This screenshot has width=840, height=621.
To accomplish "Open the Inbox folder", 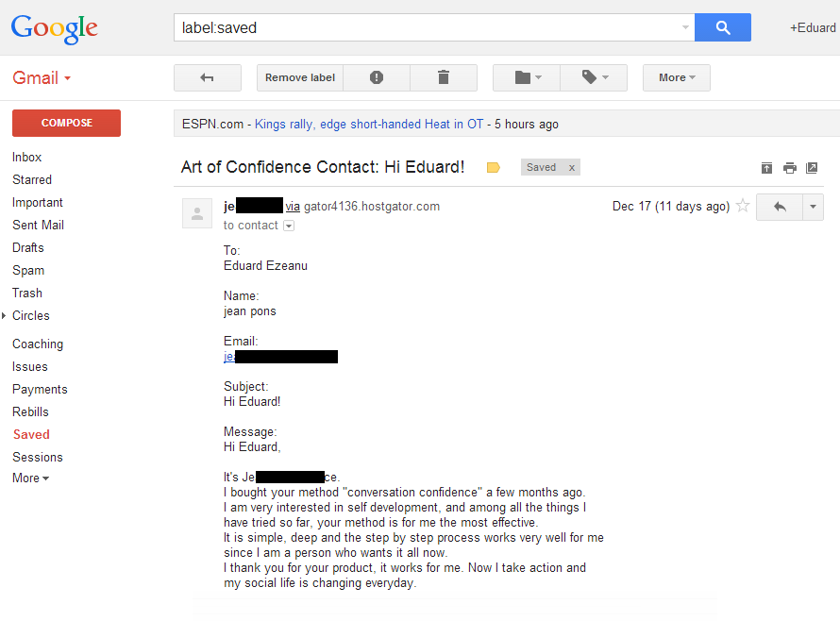I will (26, 157).
